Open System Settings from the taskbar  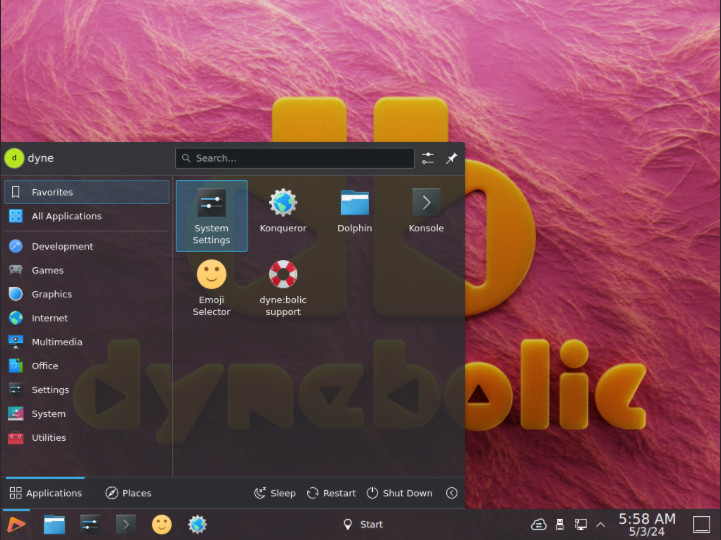[x=90, y=524]
